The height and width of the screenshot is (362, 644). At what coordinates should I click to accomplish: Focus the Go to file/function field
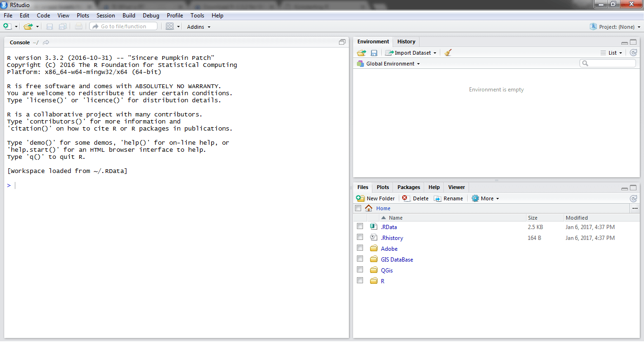click(x=124, y=26)
